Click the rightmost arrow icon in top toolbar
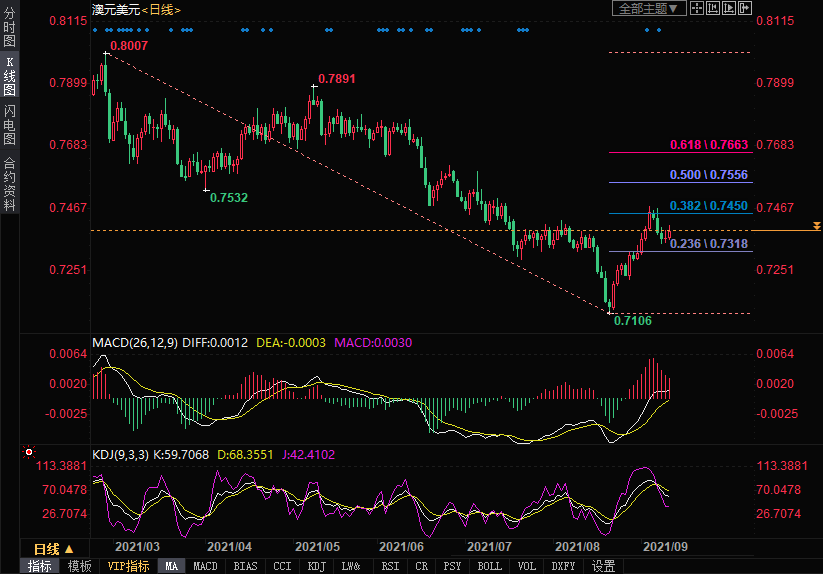The width and height of the screenshot is (823, 574). (743, 8)
